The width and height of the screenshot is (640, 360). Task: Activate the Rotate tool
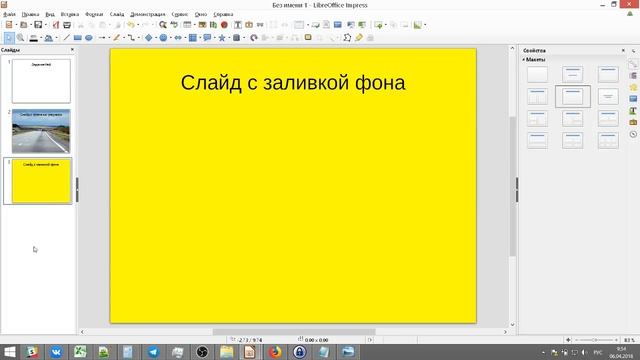click(x=254, y=38)
